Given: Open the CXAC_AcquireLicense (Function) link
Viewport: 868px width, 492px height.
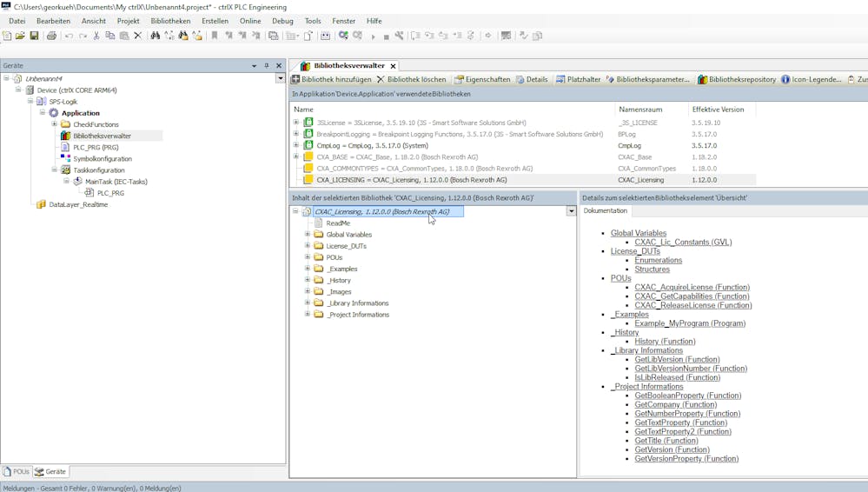Looking at the screenshot, I should (x=692, y=287).
